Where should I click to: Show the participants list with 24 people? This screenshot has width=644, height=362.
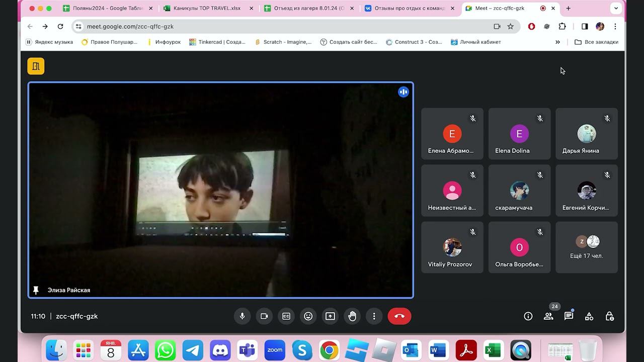click(x=548, y=316)
